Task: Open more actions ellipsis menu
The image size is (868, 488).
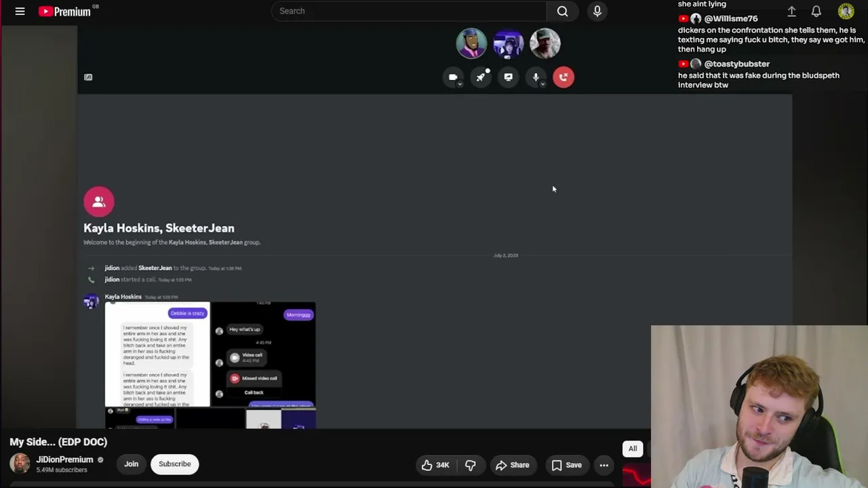Action: [x=604, y=465]
